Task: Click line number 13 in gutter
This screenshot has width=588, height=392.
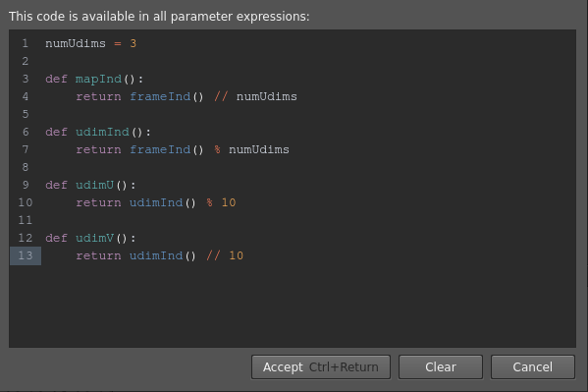Action: tap(26, 255)
